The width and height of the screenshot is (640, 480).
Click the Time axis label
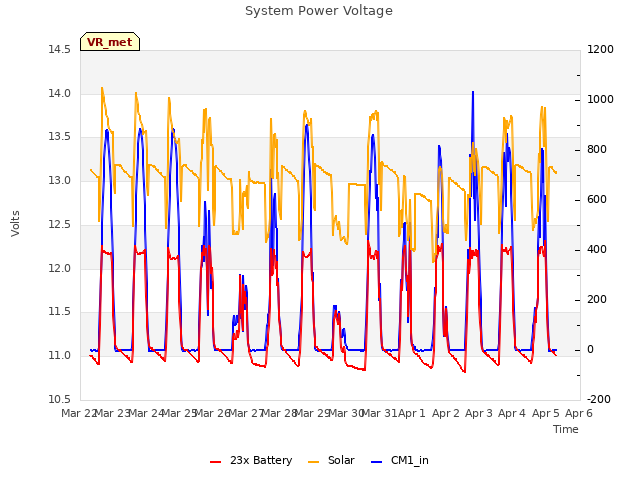566,429
